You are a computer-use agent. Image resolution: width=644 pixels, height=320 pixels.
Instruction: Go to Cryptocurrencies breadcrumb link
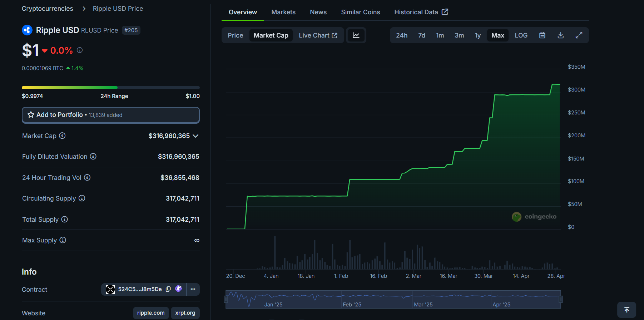point(48,9)
